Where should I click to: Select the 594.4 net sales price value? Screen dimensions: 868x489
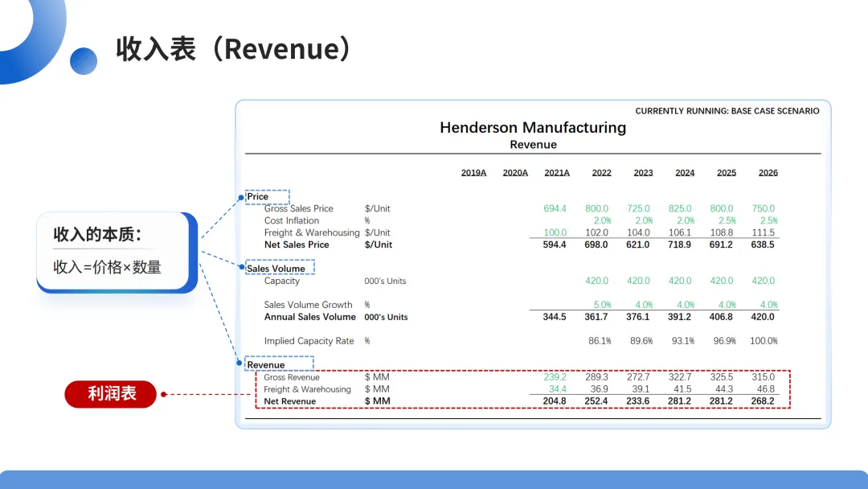[x=554, y=244]
